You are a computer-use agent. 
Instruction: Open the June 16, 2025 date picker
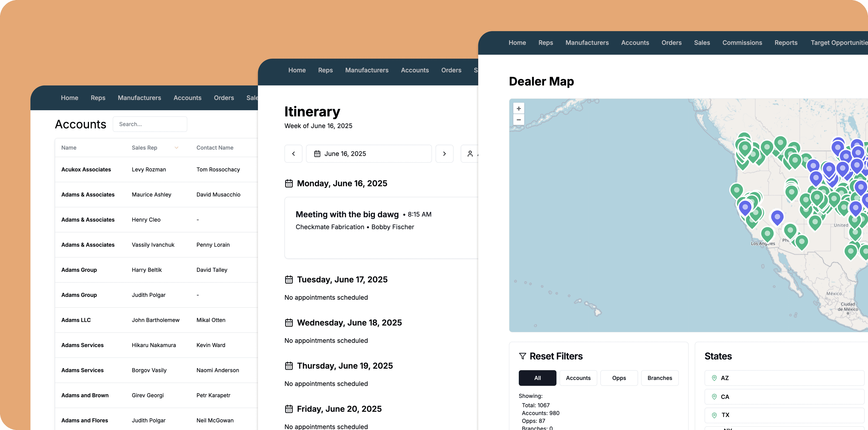[369, 154]
